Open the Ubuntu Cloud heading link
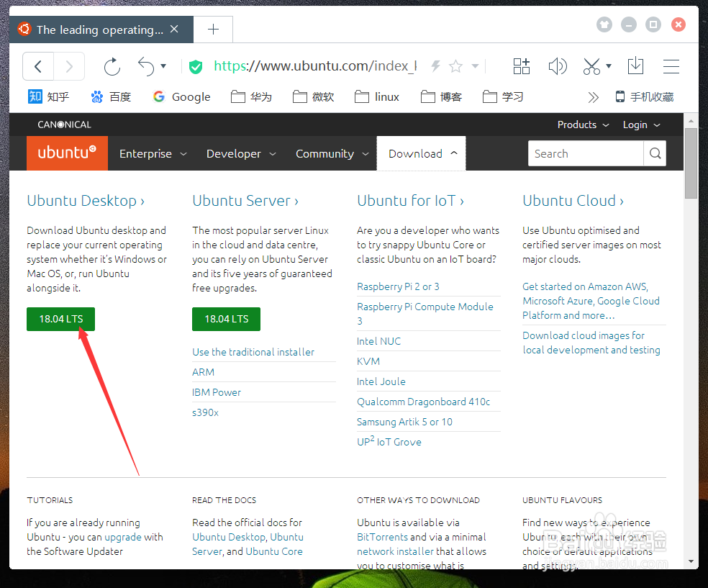This screenshot has width=708, height=588. (x=573, y=201)
